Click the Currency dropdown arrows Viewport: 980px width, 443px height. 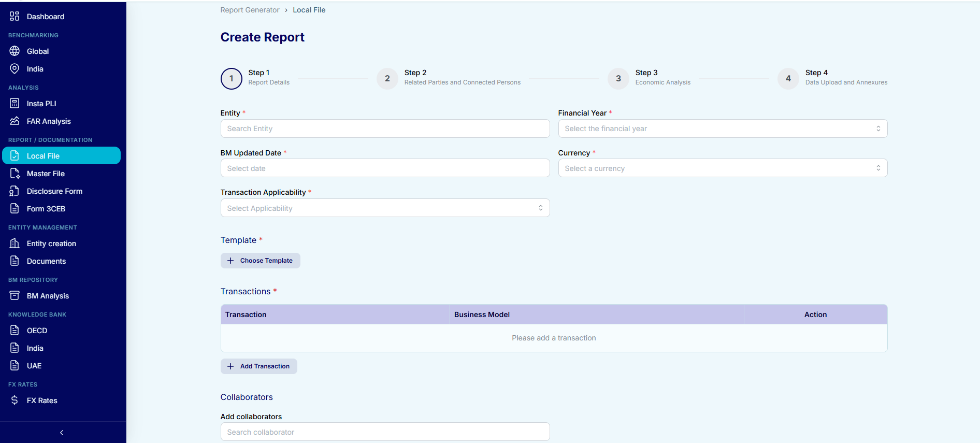[x=878, y=168]
